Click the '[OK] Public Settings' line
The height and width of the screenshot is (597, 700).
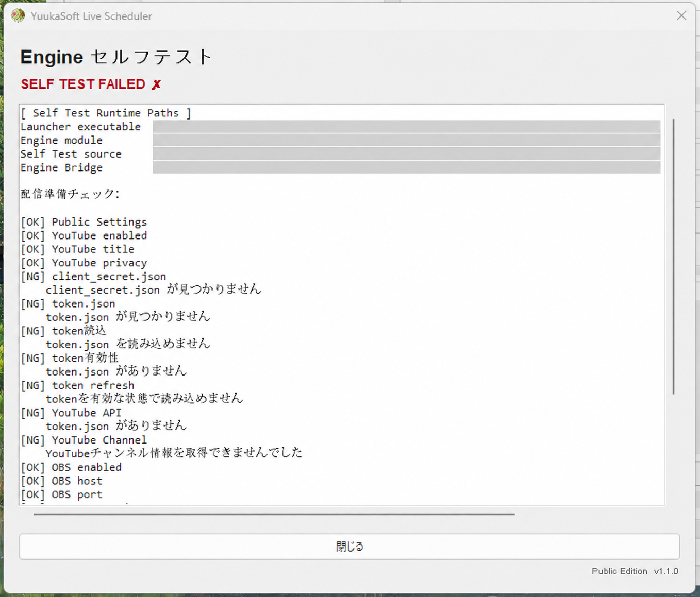coord(84,222)
